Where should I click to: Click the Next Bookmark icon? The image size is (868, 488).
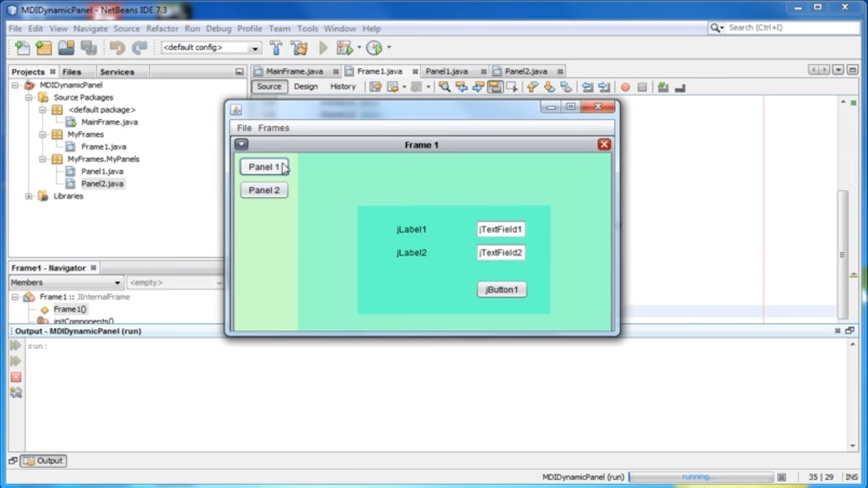click(549, 87)
